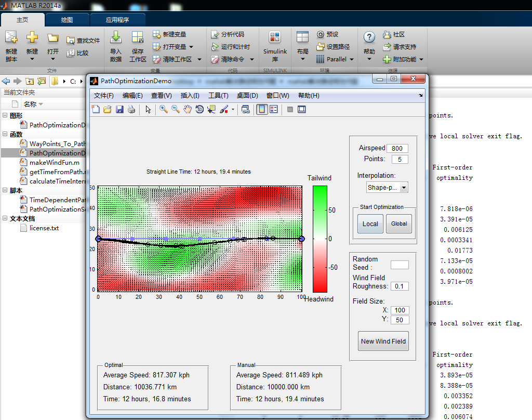Click the Airspeed input field
Screen dimensions: 532x420
click(x=397, y=148)
